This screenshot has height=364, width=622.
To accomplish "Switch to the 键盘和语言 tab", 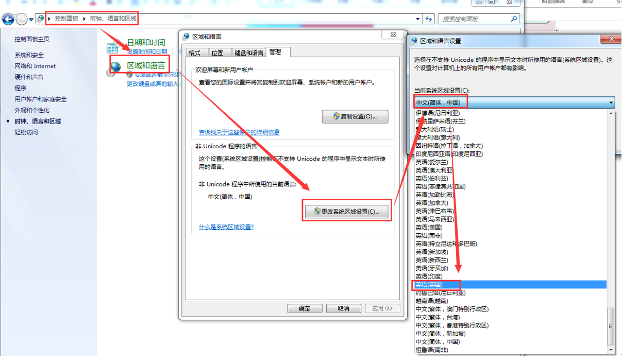I will click(x=248, y=53).
